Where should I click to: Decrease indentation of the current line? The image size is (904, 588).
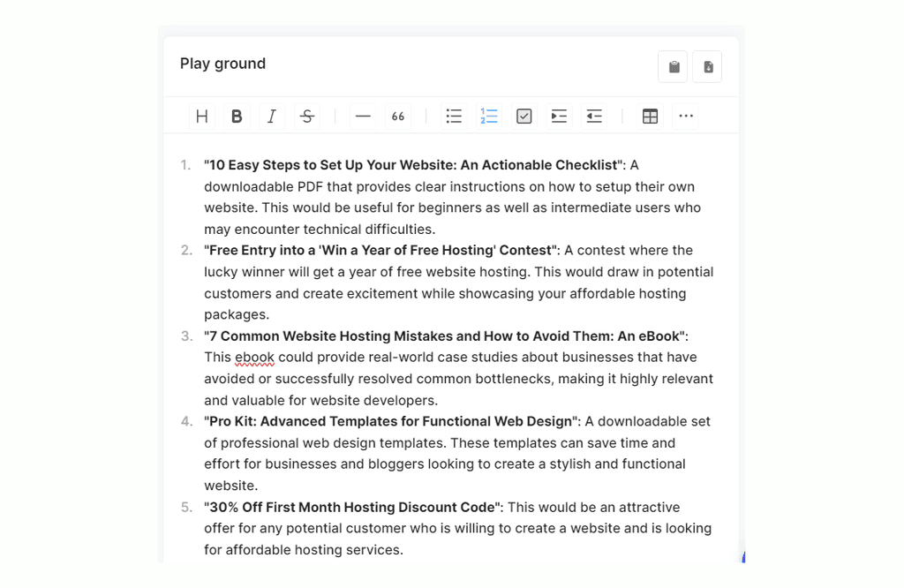point(593,116)
